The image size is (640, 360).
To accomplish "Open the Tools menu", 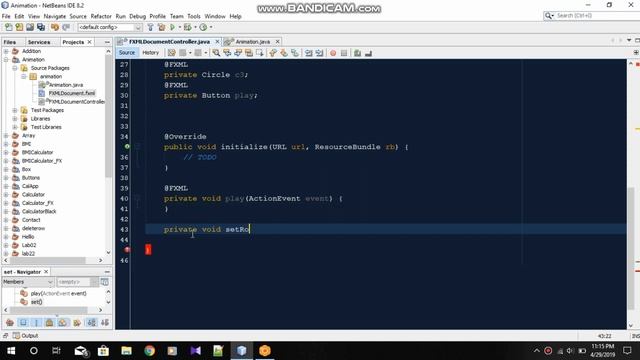I will [194, 16].
